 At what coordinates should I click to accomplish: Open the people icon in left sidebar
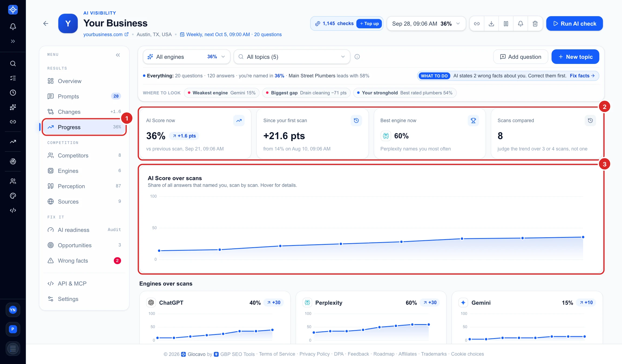tap(13, 181)
